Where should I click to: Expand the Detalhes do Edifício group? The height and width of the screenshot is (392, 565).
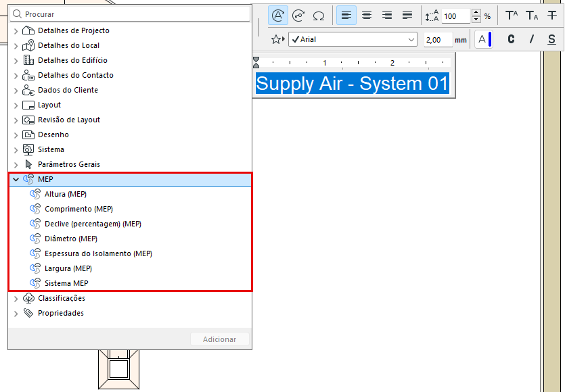click(x=16, y=60)
